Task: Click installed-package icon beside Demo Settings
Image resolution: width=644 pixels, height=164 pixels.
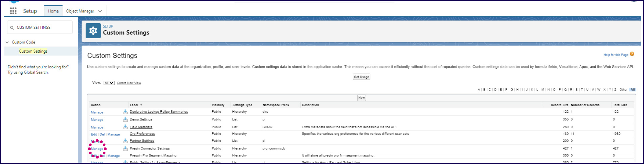Action: coord(125,119)
